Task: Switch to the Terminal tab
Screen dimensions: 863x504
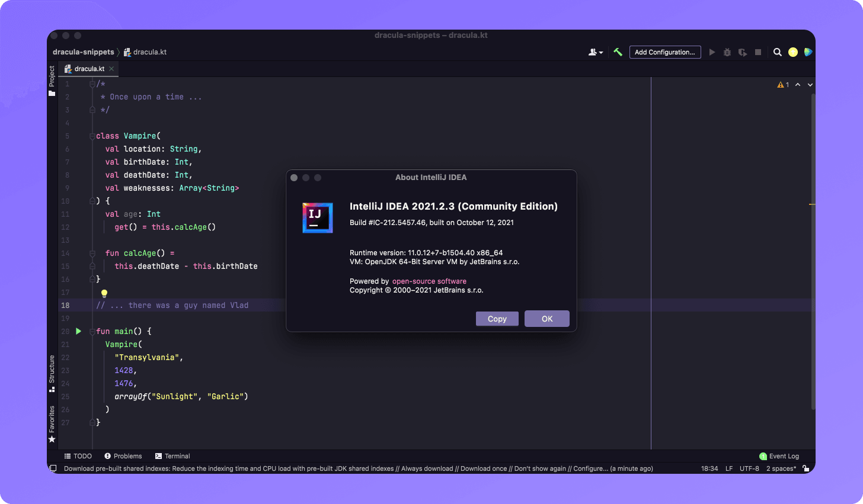Action: [x=172, y=456]
